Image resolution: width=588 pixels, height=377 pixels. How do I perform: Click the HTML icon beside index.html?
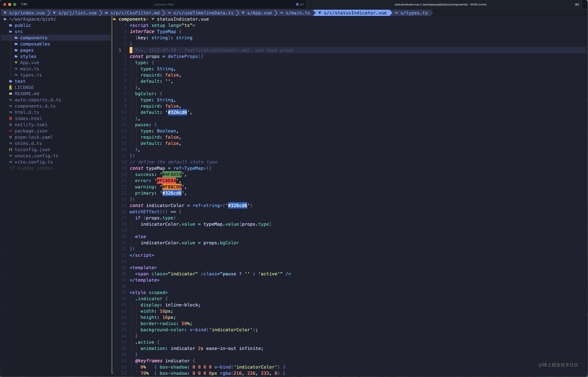(x=10, y=119)
